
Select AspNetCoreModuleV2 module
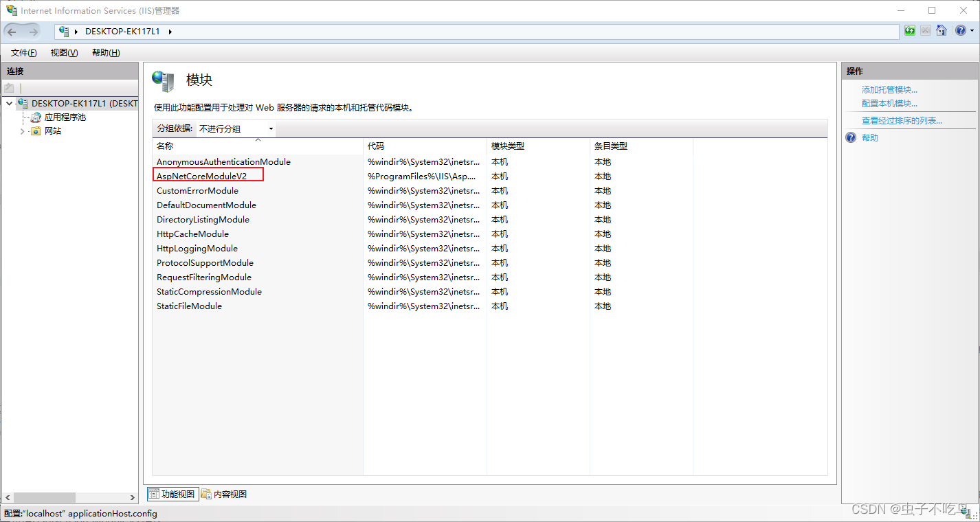coord(201,177)
